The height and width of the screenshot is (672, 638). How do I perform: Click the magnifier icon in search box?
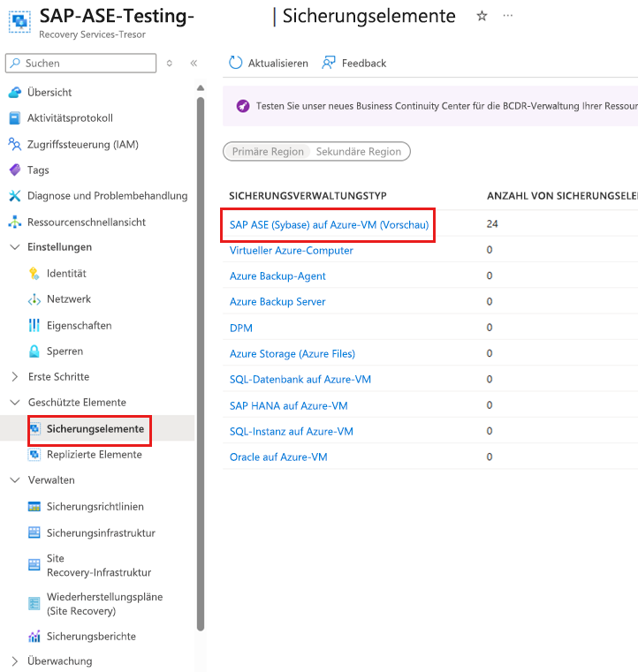coord(15,63)
